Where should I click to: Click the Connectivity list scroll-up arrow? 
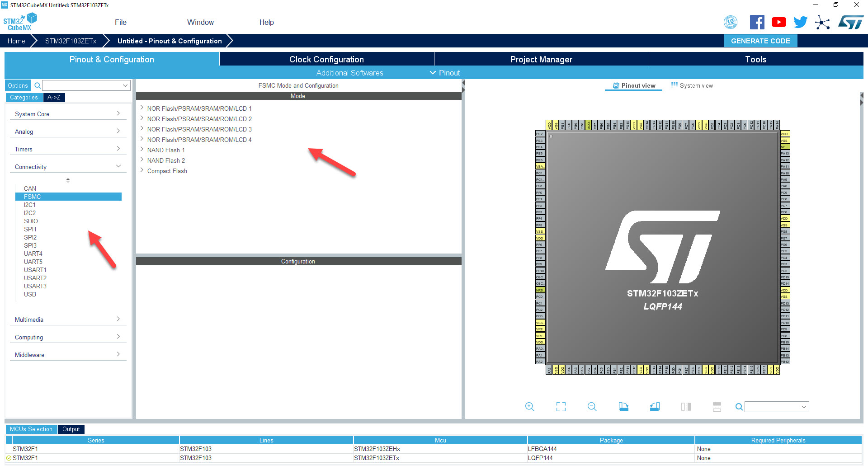click(68, 180)
